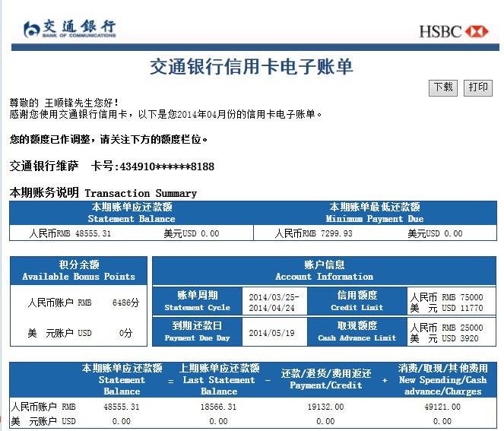Click the Payment/Credit column header
504x431 pixels.
tap(325, 379)
